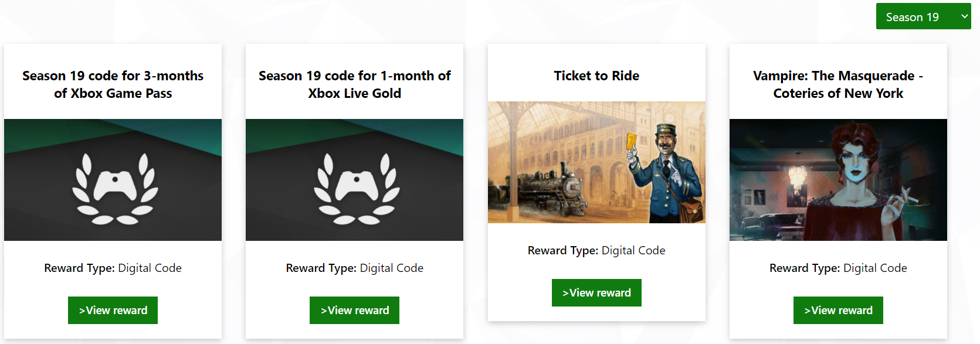Click the Ticket to Ride title

tap(596, 76)
